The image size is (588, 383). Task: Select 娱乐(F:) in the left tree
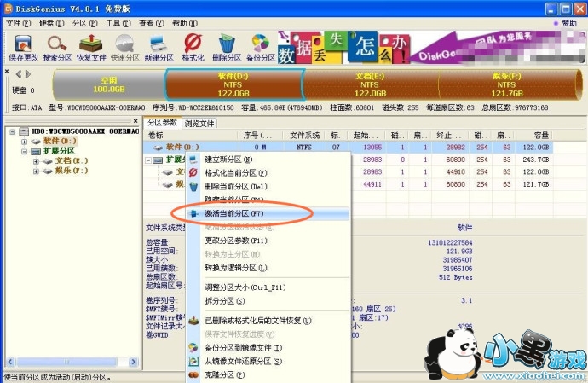72,171
